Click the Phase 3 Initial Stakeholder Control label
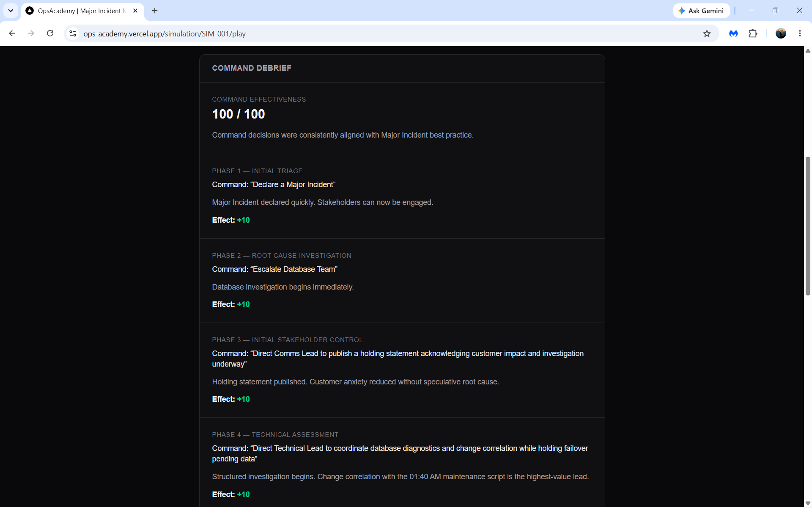Image resolution: width=812 pixels, height=508 pixels. click(x=287, y=340)
